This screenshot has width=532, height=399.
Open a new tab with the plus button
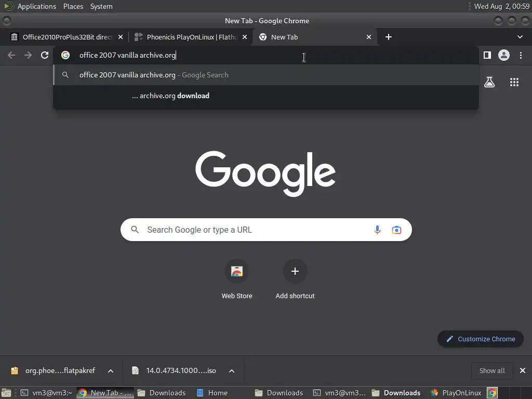pyautogui.click(x=389, y=37)
